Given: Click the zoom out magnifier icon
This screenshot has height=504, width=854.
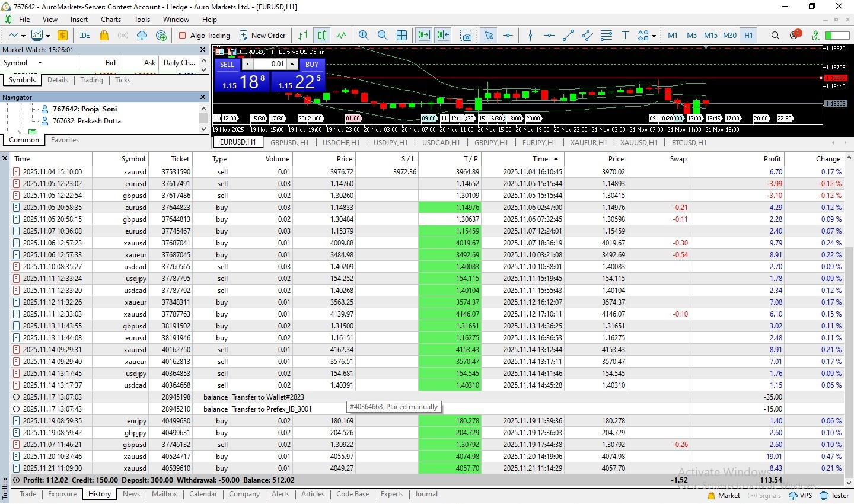Looking at the screenshot, I should (x=383, y=36).
